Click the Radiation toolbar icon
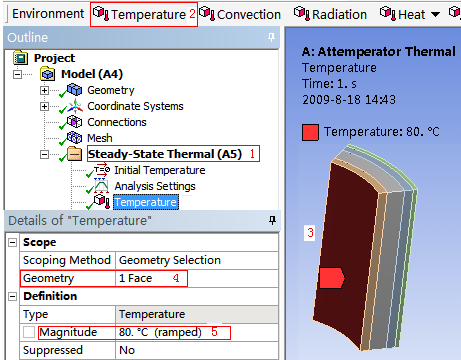 coord(302,14)
